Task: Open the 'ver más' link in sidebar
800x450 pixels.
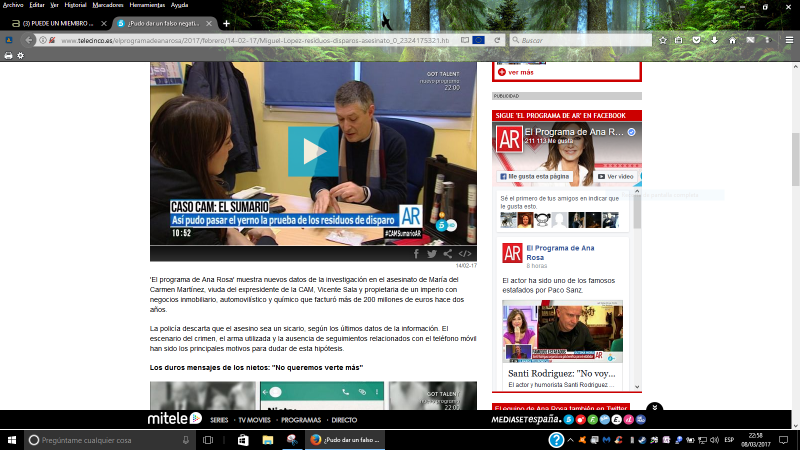Action: point(520,72)
